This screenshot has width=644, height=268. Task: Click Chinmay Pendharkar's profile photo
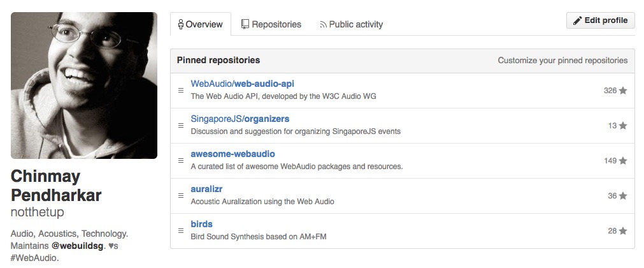[84, 86]
